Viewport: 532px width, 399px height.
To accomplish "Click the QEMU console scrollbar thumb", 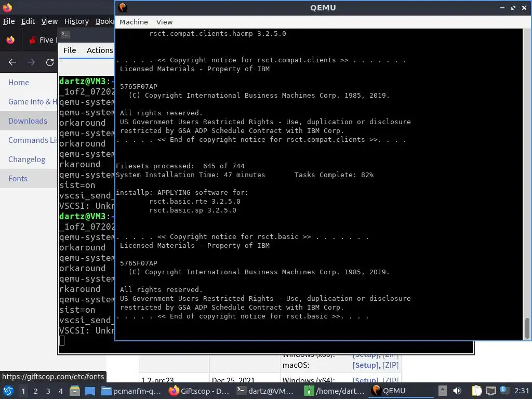I will coord(527,328).
